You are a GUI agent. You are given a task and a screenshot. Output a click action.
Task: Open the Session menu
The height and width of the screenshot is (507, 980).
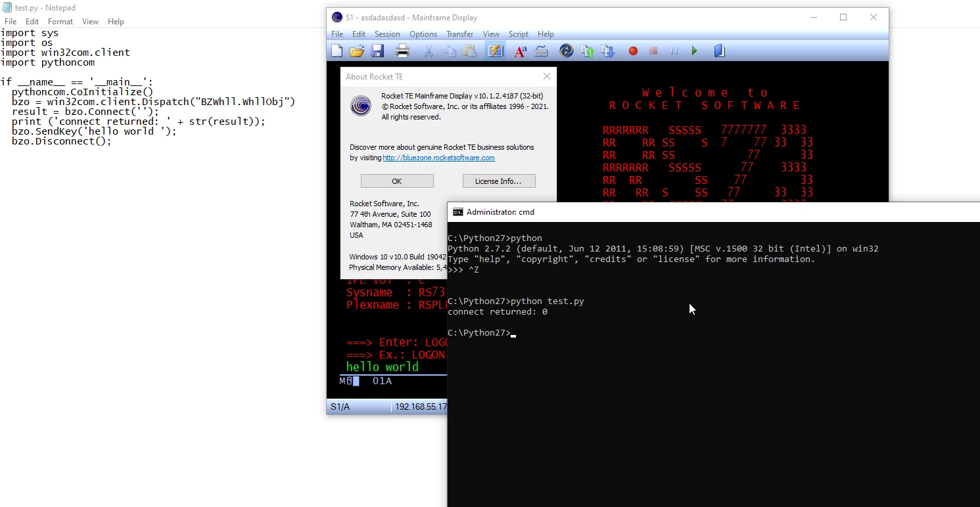click(x=387, y=34)
